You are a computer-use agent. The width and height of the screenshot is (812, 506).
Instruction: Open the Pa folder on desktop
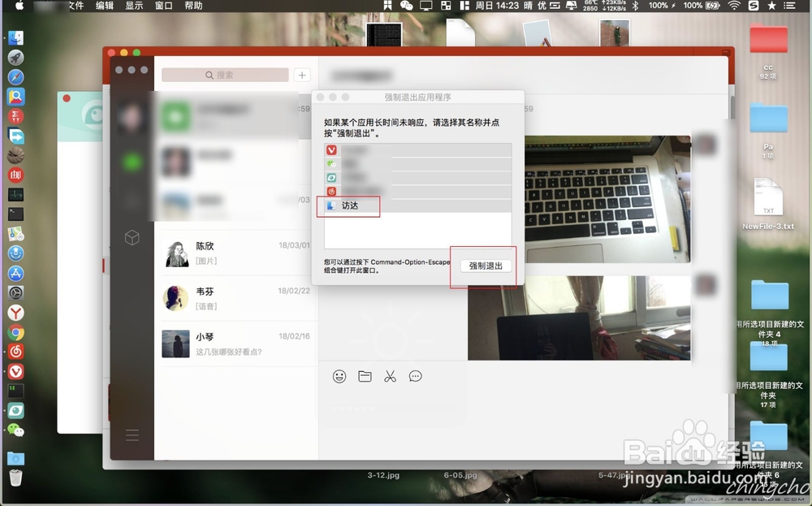[x=768, y=118]
